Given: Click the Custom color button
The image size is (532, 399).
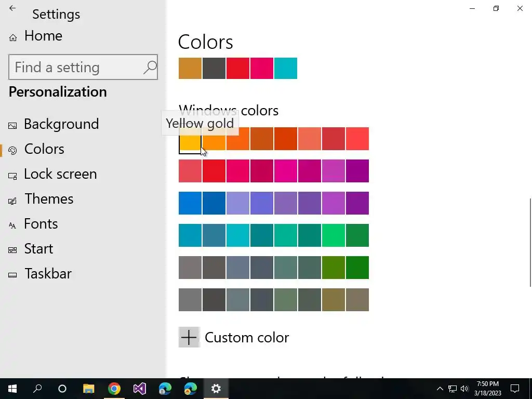Looking at the screenshot, I should tap(246, 337).
